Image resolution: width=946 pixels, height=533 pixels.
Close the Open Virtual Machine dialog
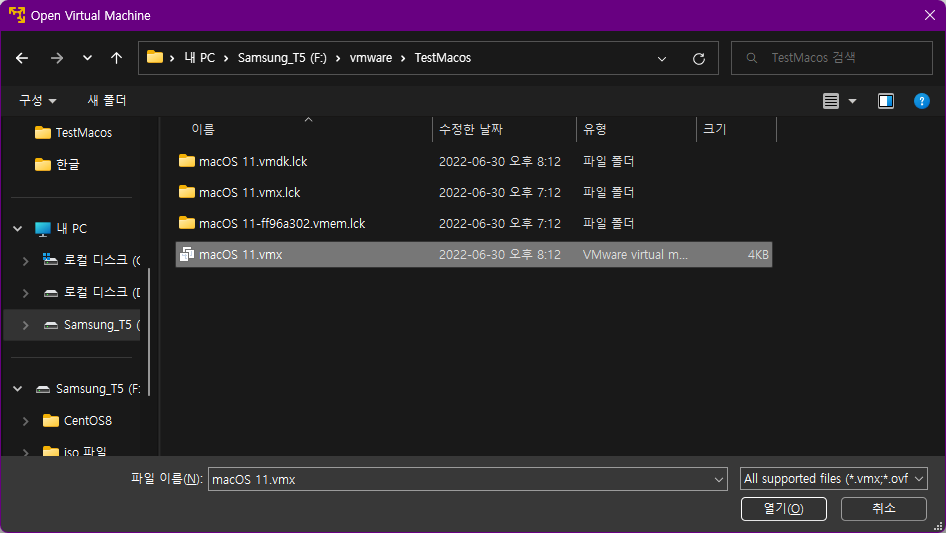[930, 15]
